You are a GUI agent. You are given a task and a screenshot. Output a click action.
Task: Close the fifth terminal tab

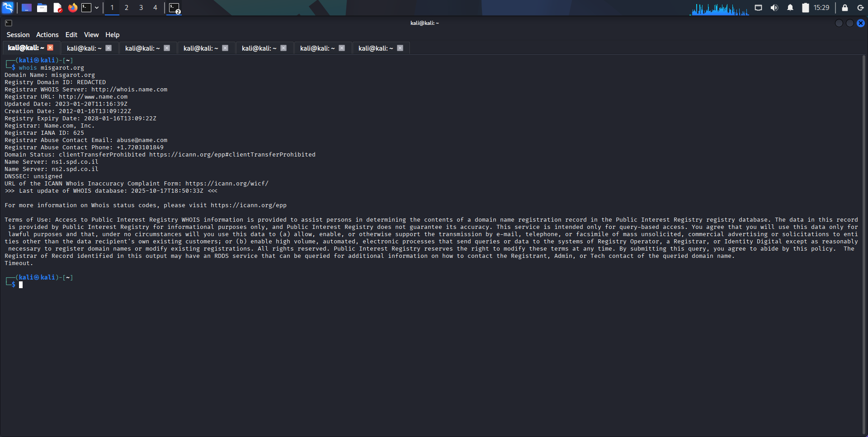click(x=283, y=48)
